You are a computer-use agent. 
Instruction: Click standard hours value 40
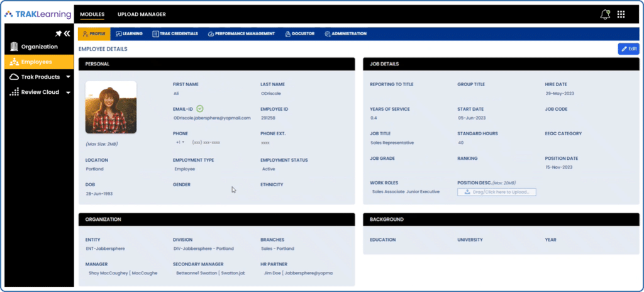click(x=462, y=143)
